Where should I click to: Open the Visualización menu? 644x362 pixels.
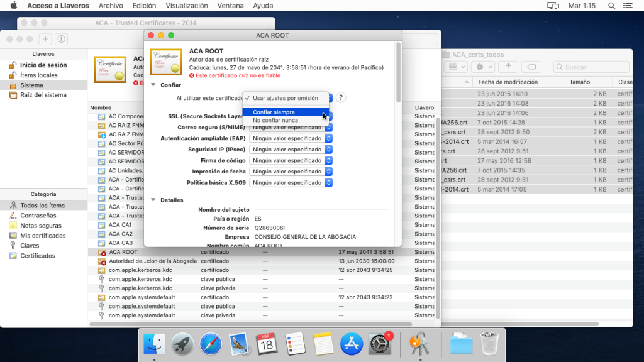(x=186, y=6)
